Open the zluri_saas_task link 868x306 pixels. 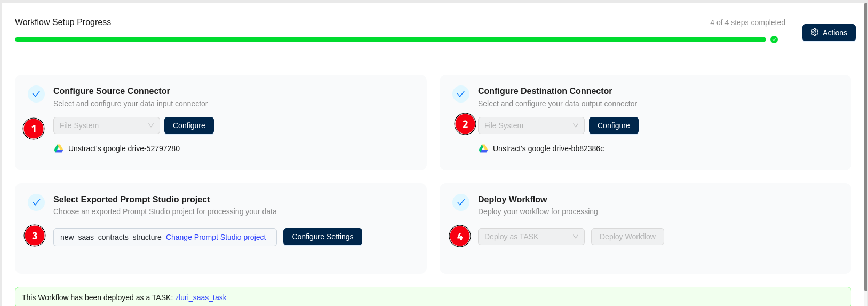point(201,297)
